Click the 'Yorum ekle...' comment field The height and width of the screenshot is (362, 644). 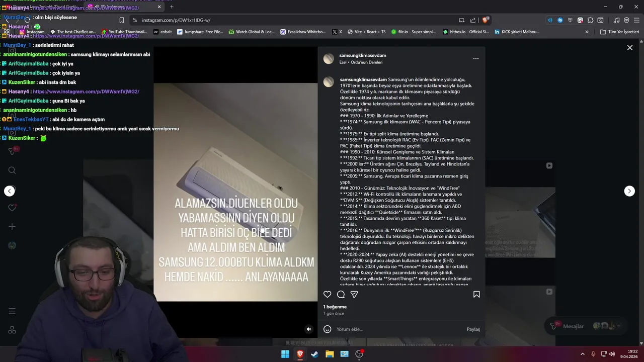(397, 329)
